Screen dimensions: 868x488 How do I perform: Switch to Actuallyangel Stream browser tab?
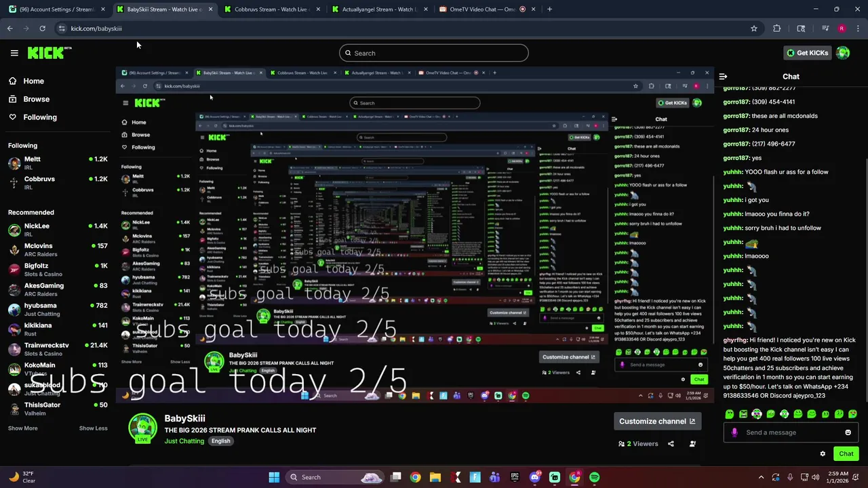[x=379, y=9]
